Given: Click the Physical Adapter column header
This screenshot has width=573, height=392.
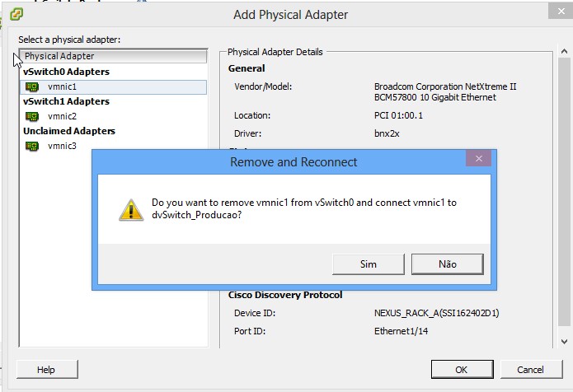Looking at the screenshot, I should 114,56.
